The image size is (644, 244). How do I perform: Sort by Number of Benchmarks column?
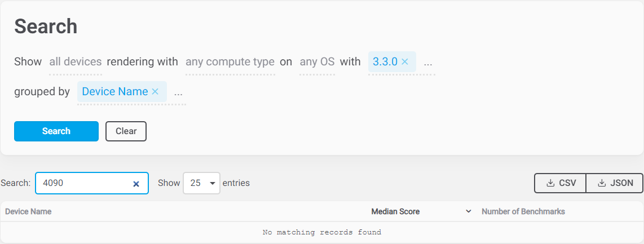coord(523,212)
